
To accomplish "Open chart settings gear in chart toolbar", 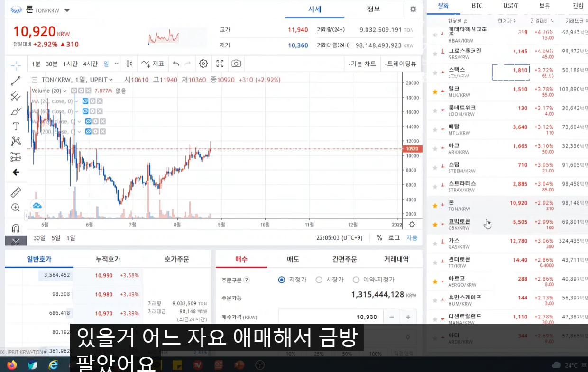I will click(x=203, y=64).
